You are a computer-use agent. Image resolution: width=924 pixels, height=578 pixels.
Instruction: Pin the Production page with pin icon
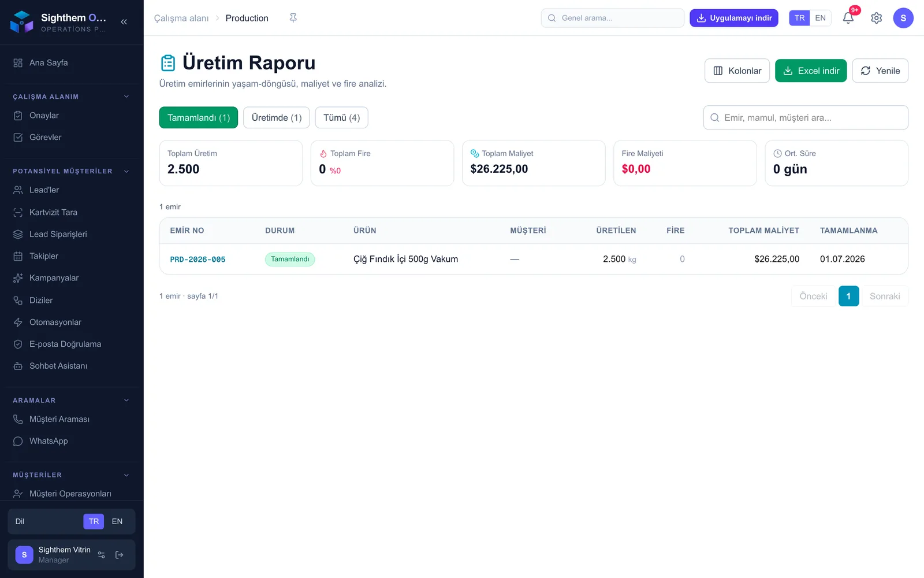click(x=293, y=18)
